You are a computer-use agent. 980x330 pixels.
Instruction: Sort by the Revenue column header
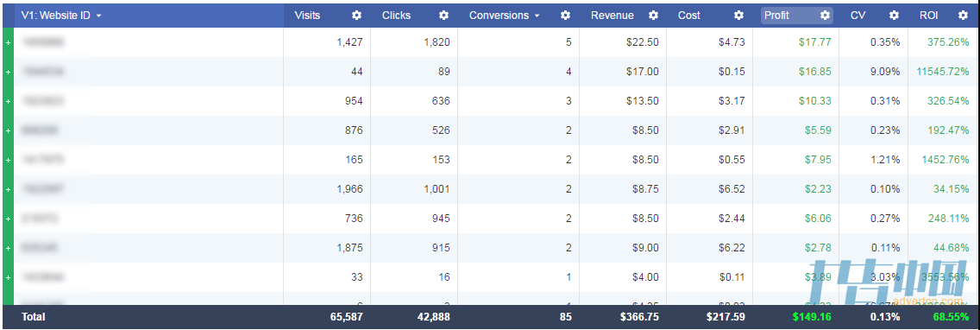pyautogui.click(x=612, y=16)
